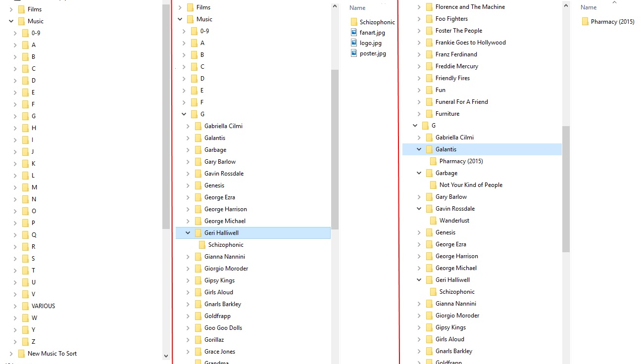Click the Foo Fighters folder icon
Screen dimensions: 641x364
(x=429, y=19)
